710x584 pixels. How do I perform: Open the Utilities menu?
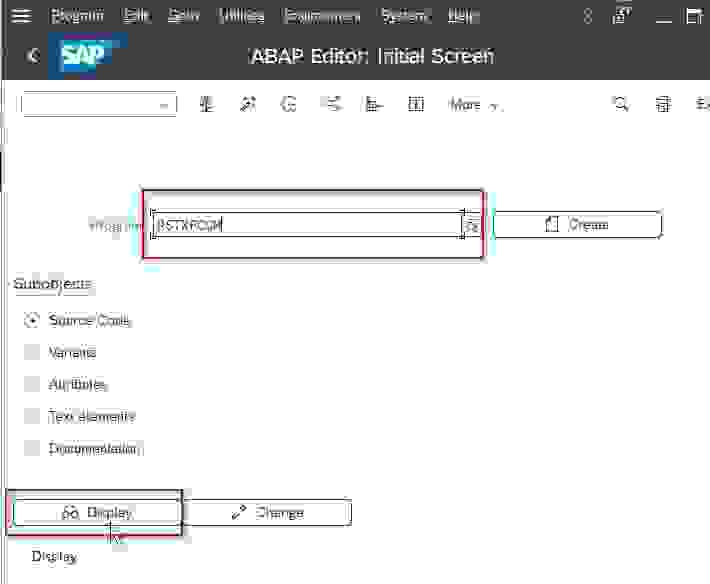pyautogui.click(x=241, y=16)
